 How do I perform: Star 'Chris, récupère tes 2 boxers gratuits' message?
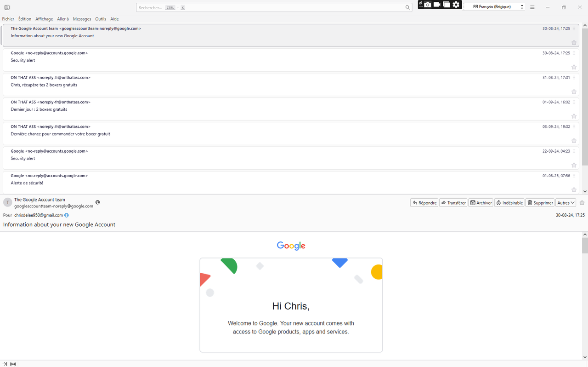pyautogui.click(x=574, y=92)
